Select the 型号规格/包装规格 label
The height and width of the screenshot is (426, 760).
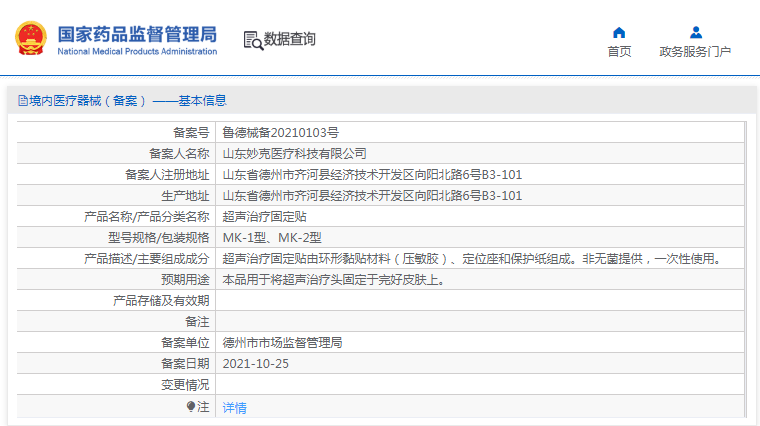(158, 237)
